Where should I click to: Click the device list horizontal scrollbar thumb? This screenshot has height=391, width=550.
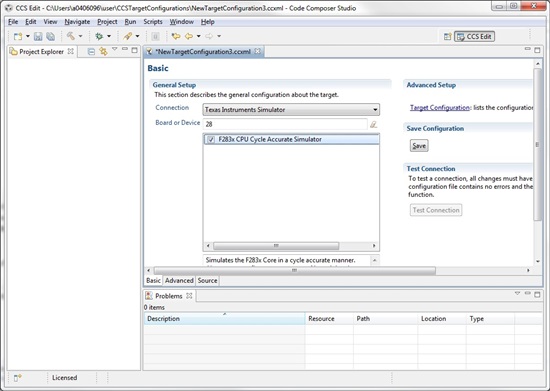coord(276,245)
